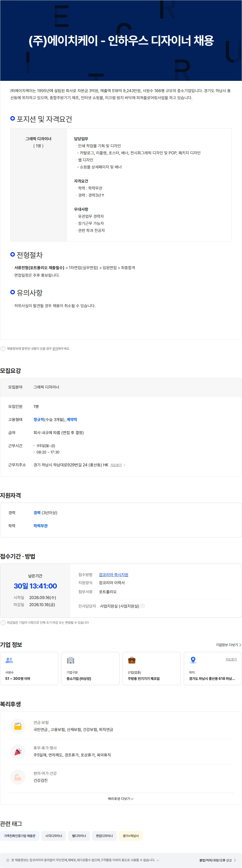Click the gray icon before copyright notice
The height and width of the screenshot is (868, 242).
pyautogui.click(x=8, y=860)
